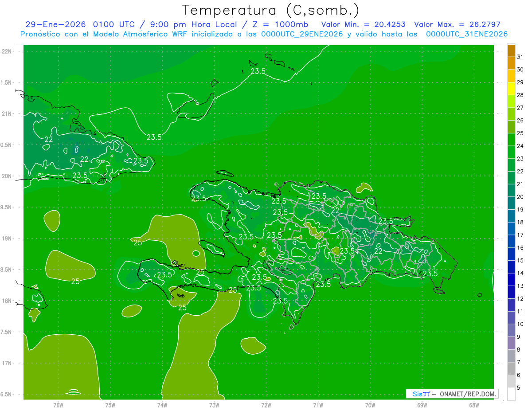The width and height of the screenshot is (532, 411).
Task: Click the legend value "28"
Action: 520,95
